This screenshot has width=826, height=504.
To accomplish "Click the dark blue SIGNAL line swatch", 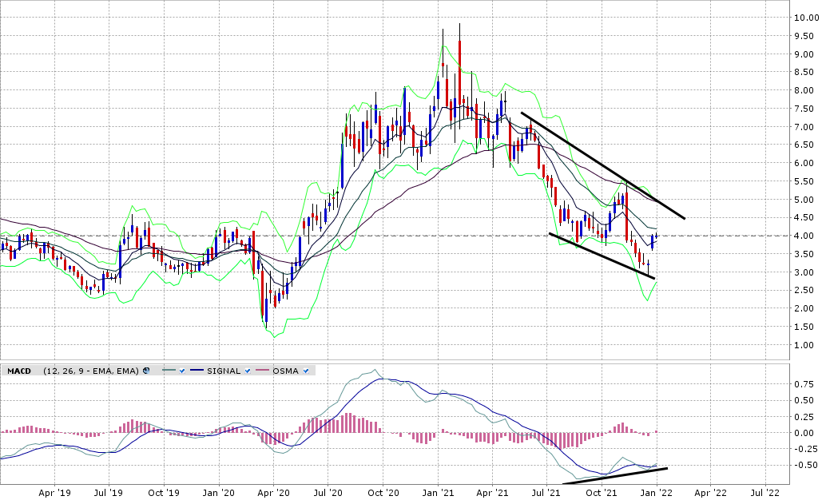I will pos(198,371).
